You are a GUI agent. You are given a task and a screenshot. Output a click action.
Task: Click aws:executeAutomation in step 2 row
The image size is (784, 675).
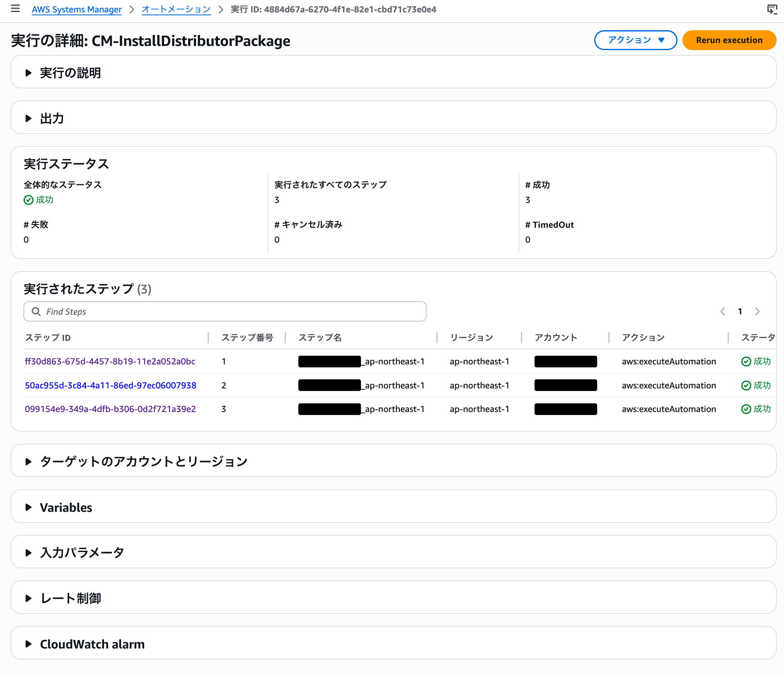(x=669, y=386)
